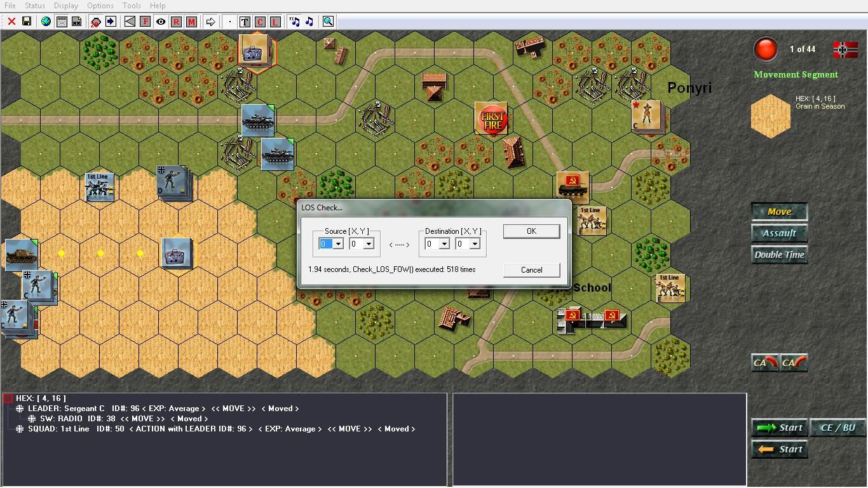Cancel the LOS Check dialog
The image size is (868, 488).
tap(531, 270)
